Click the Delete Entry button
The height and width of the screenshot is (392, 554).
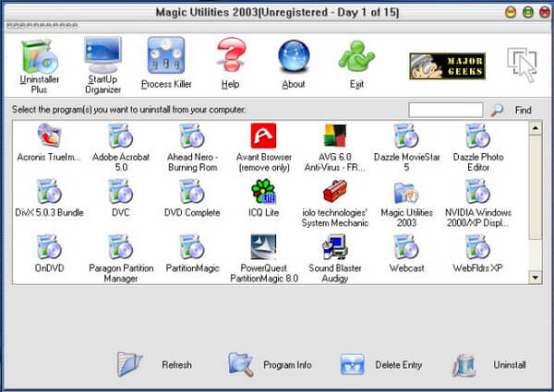pyautogui.click(x=381, y=364)
